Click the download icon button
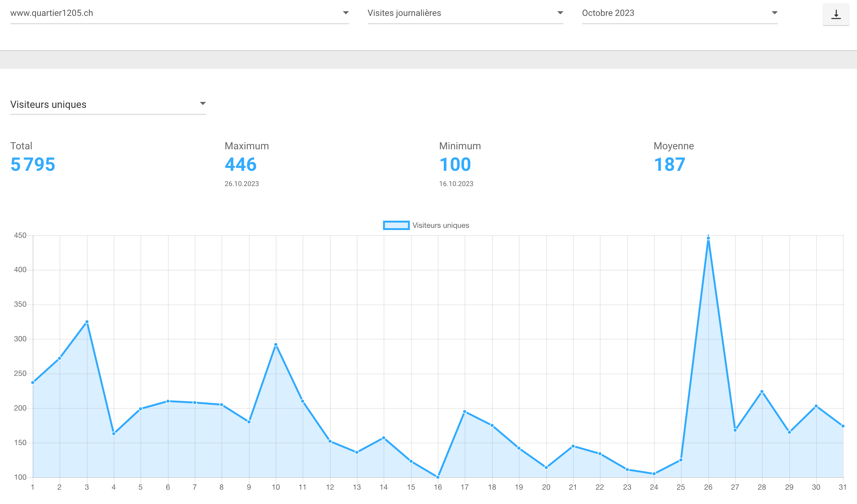Screen dimensions: 857x504 835,14
